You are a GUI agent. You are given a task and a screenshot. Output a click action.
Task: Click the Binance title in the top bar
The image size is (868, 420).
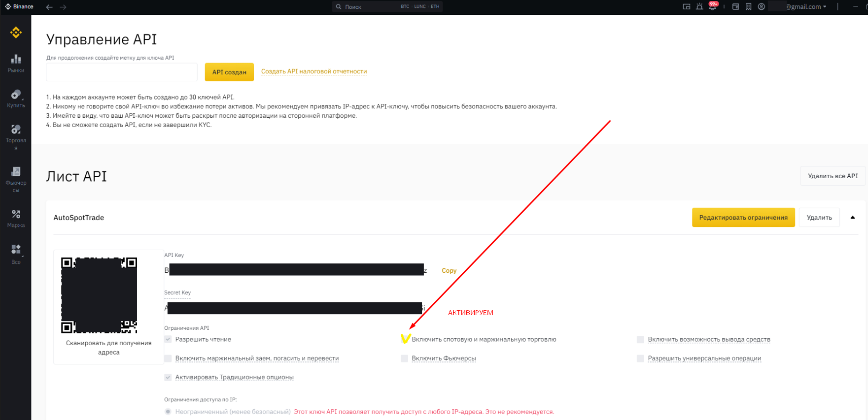(x=19, y=6)
